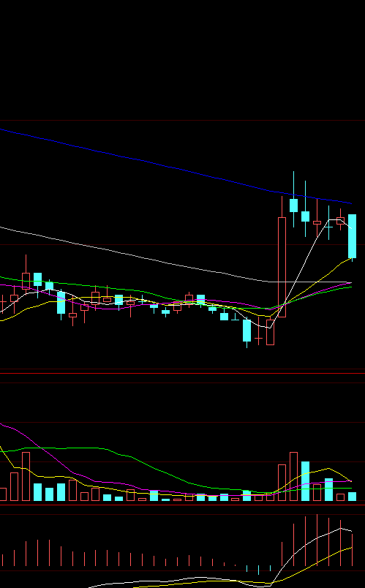Select the blue long-term moving average line
The width and height of the screenshot is (365, 588).
(176, 167)
